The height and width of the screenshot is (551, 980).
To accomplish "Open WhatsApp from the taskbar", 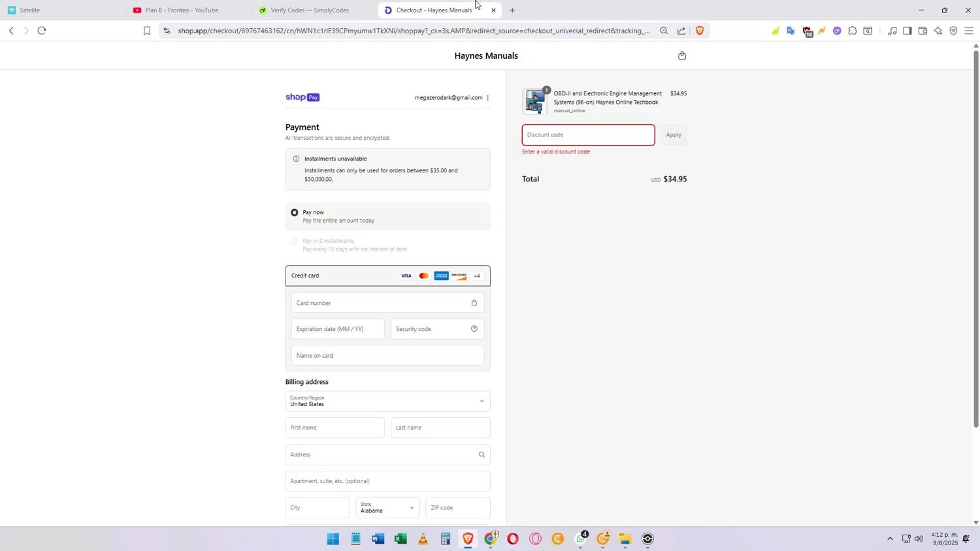I will (580, 539).
